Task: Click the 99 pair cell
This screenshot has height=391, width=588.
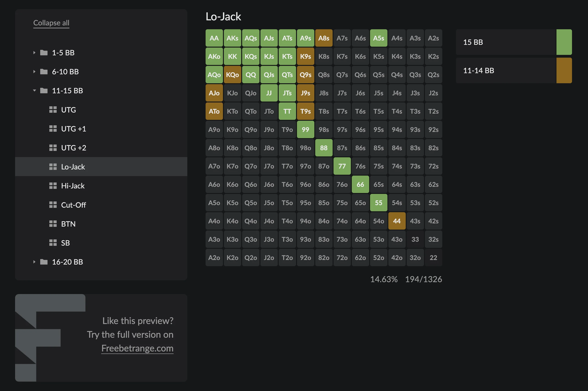Action: [x=306, y=129]
